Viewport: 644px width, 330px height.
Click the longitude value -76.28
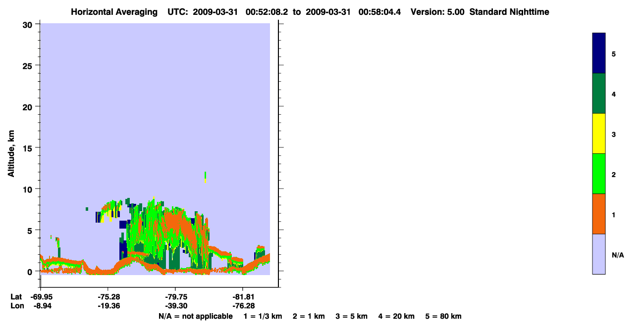point(243,306)
